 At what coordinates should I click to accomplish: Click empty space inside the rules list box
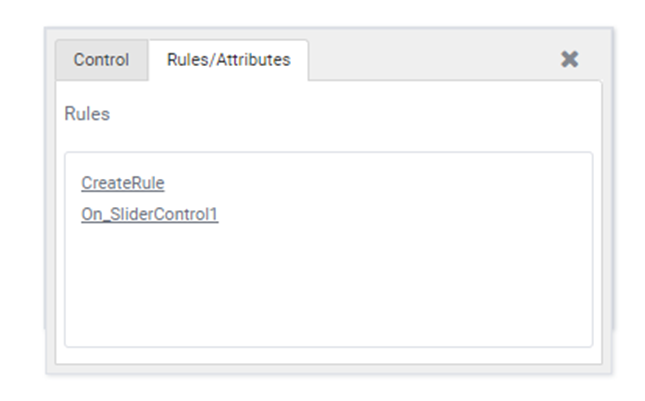329,284
